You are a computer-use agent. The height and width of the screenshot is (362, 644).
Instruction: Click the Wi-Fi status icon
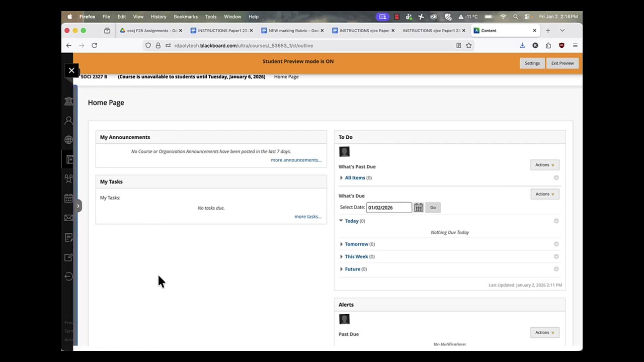[x=503, y=17]
